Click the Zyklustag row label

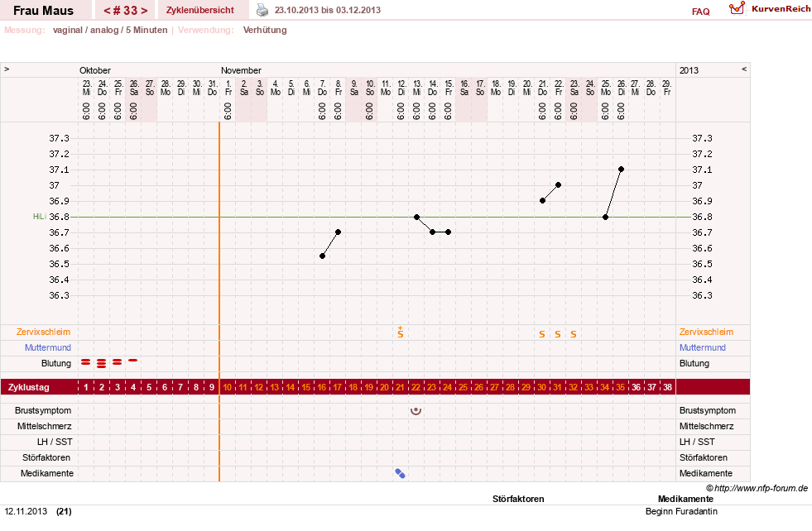[x=28, y=387]
